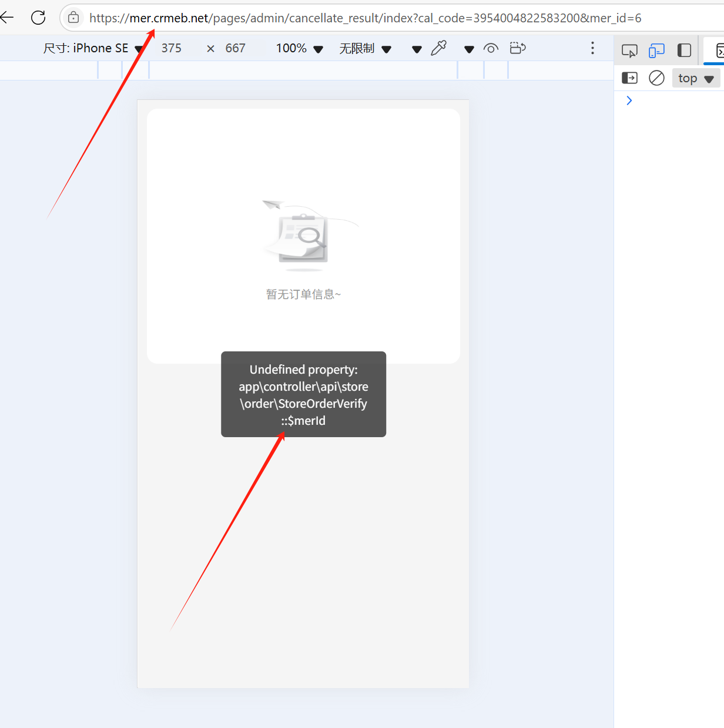Image resolution: width=724 pixels, height=728 pixels.
Task: Clear the console with ban icon
Action: coord(656,78)
